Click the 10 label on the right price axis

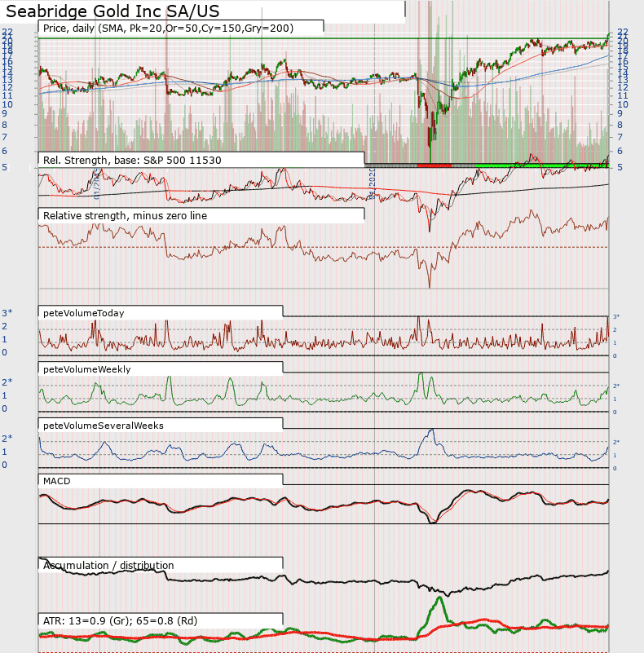click(622, 104)
